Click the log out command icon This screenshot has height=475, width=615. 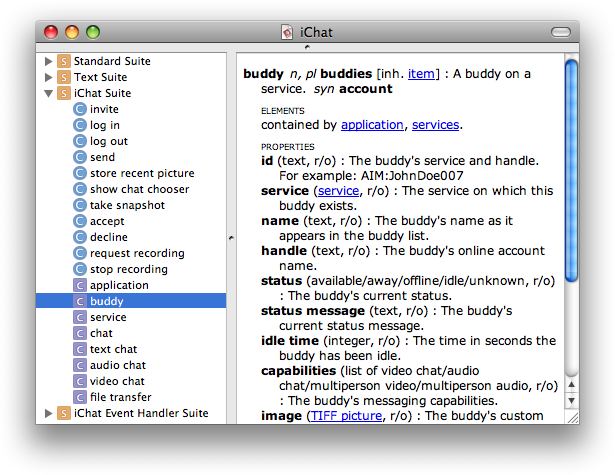click(x=80, y=141)
